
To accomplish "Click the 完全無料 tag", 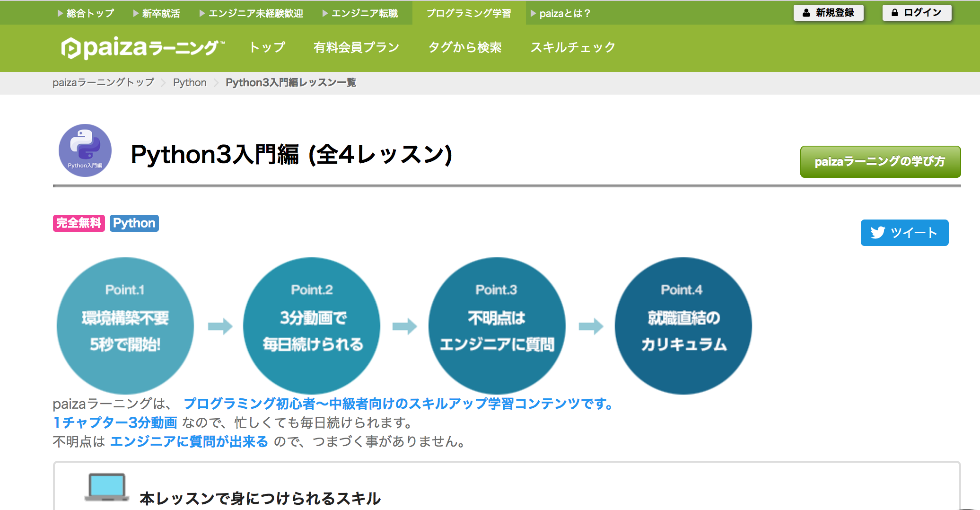I will [79, 223].
